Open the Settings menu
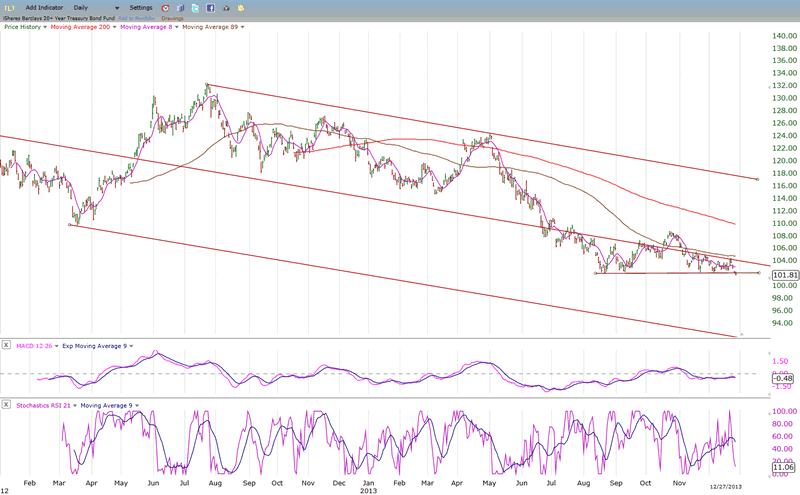 [x=141, y=7]
